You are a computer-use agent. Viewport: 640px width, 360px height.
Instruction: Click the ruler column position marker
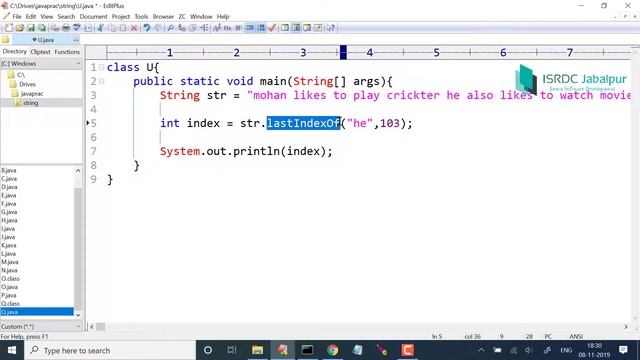point(343,52)
